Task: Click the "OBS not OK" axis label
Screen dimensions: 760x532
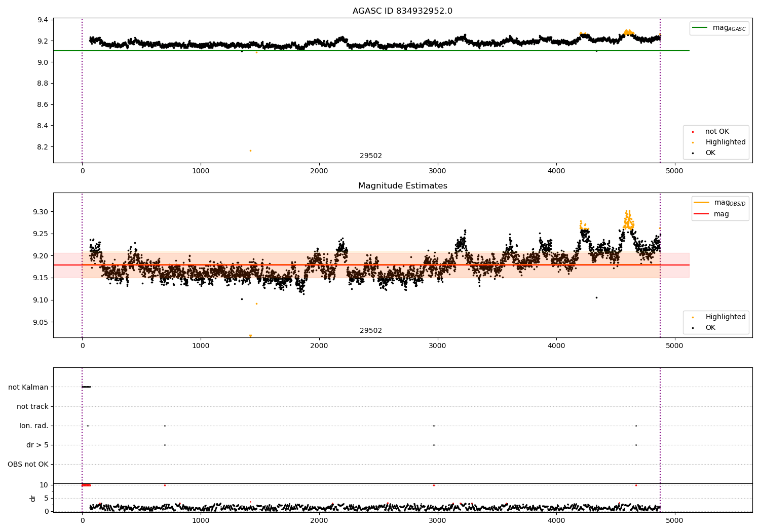Action: 28,465
